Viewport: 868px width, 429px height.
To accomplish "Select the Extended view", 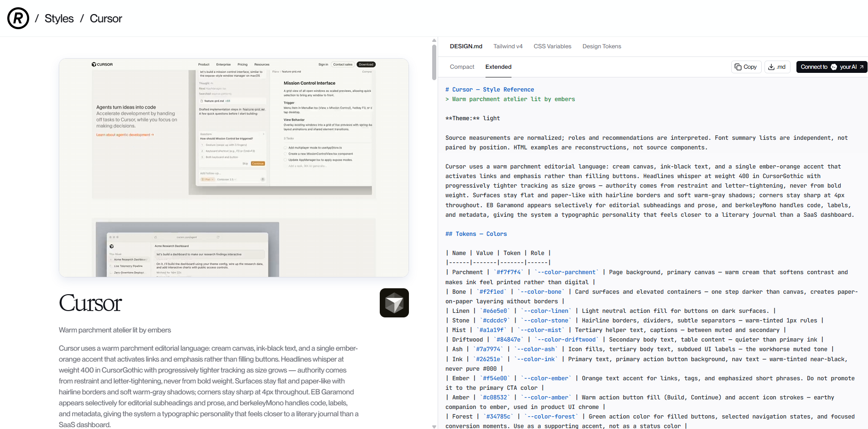I will (498, 67).
